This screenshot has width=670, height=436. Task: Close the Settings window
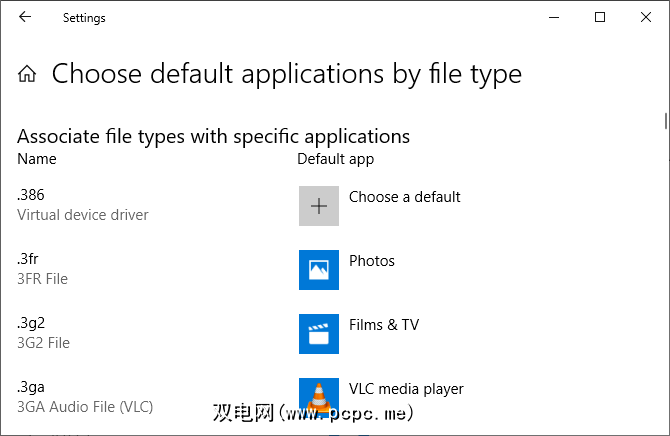pos(646,17)
